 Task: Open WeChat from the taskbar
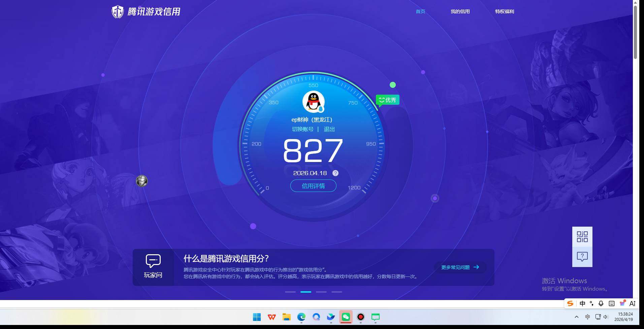[346, 317]
